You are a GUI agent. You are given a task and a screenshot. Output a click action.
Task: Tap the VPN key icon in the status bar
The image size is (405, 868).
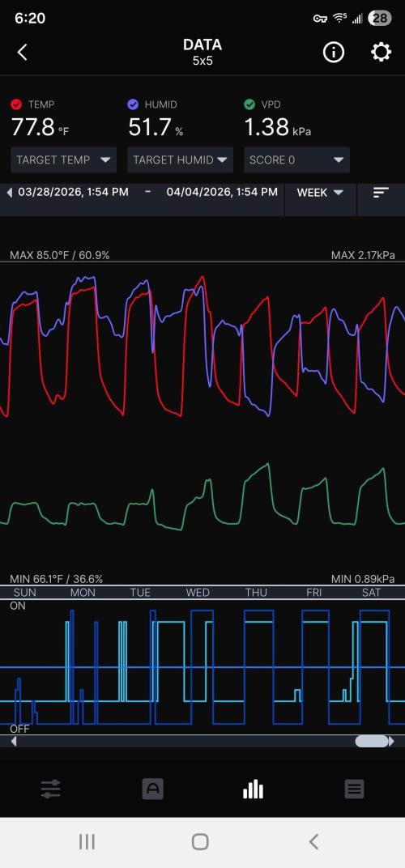tap(320, 19)
